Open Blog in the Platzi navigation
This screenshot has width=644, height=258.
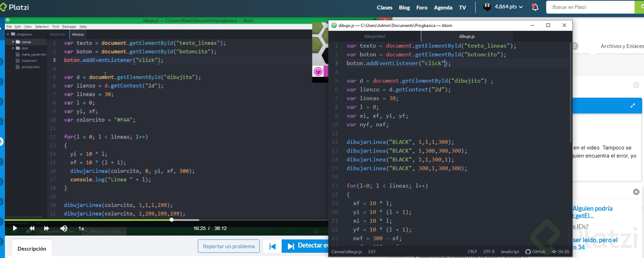404,7
